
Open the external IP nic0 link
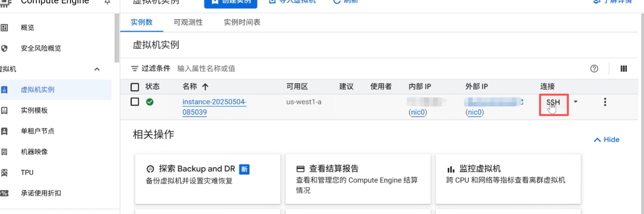474,112
